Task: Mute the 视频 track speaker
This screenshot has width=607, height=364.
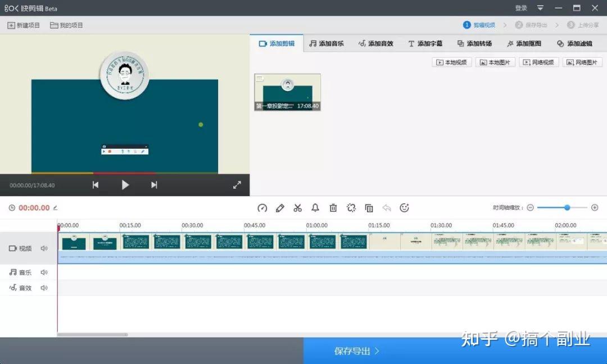Action: [x=45, y=248]
